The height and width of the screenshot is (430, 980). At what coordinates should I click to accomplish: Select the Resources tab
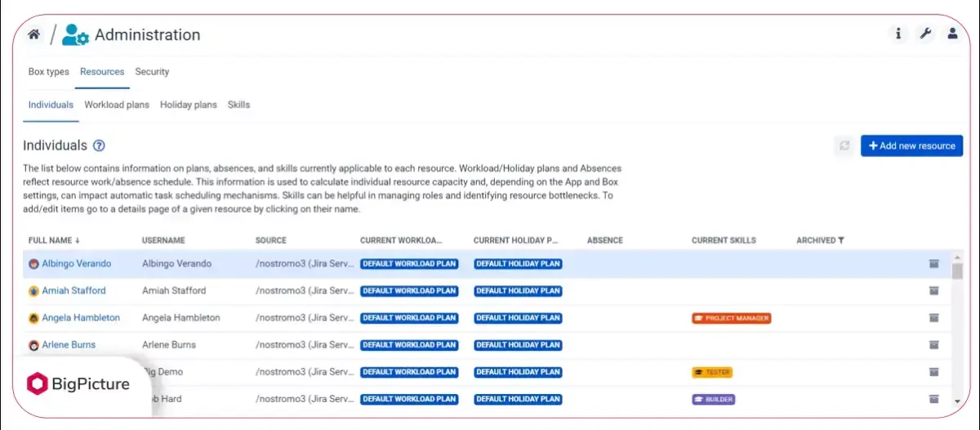coord(102,72)
